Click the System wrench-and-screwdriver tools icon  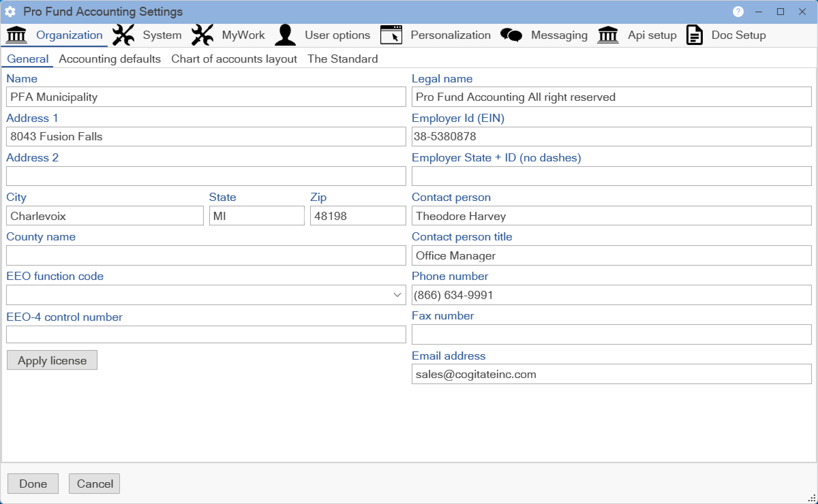pyautogui.click(x=123, y=35)
